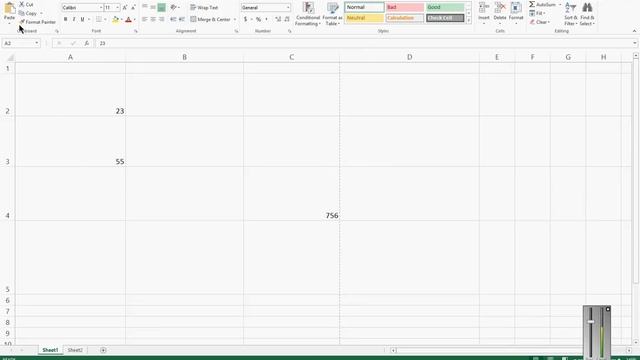This screenshot has height=360, width=640.
Task: Add a new sheet
Action: pos(103,350)
